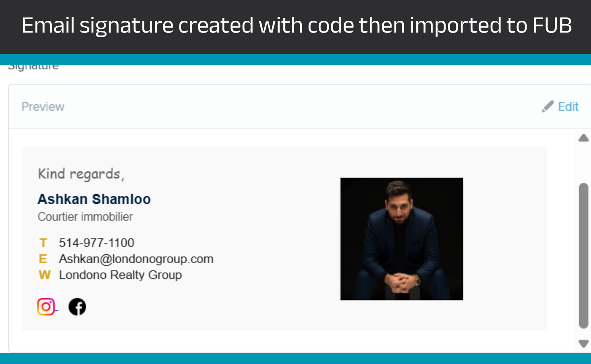Screen dimensions: 591x364
Task: Click the yellow T phone label
Action: [43, 243]
